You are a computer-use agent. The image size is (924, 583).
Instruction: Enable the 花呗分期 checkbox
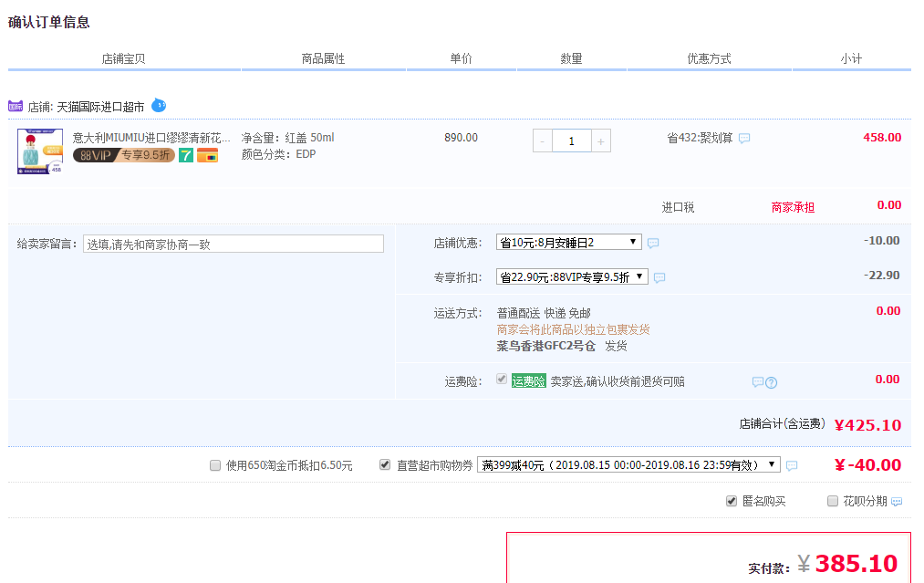coord(833,501)
